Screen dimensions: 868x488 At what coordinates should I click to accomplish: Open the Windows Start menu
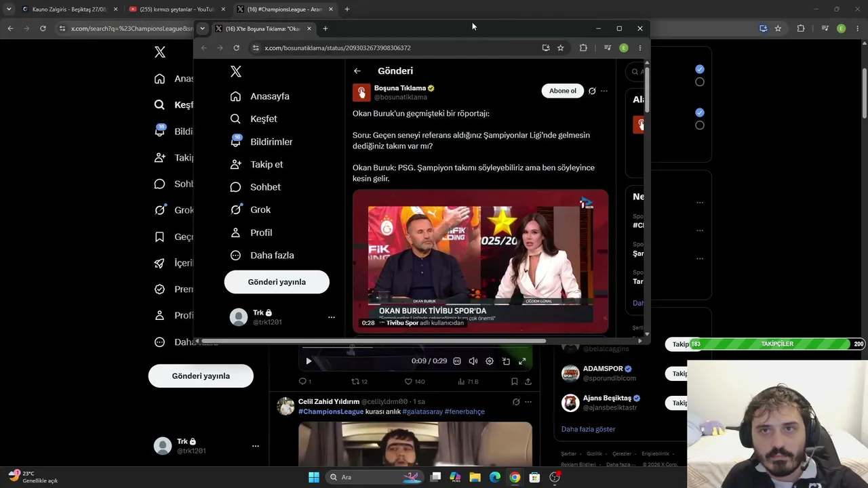click(x=314, y=477)
